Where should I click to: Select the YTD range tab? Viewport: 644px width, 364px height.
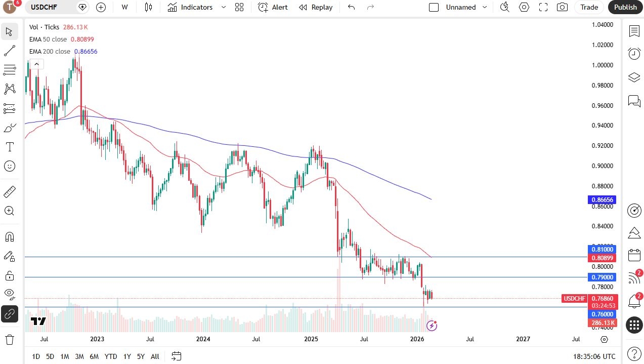coord(111,356)
